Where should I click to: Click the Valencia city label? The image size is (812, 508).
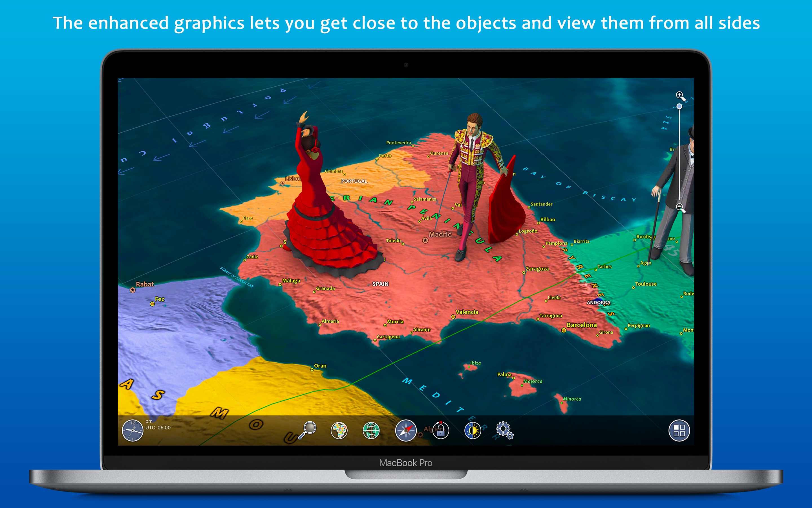467,312
